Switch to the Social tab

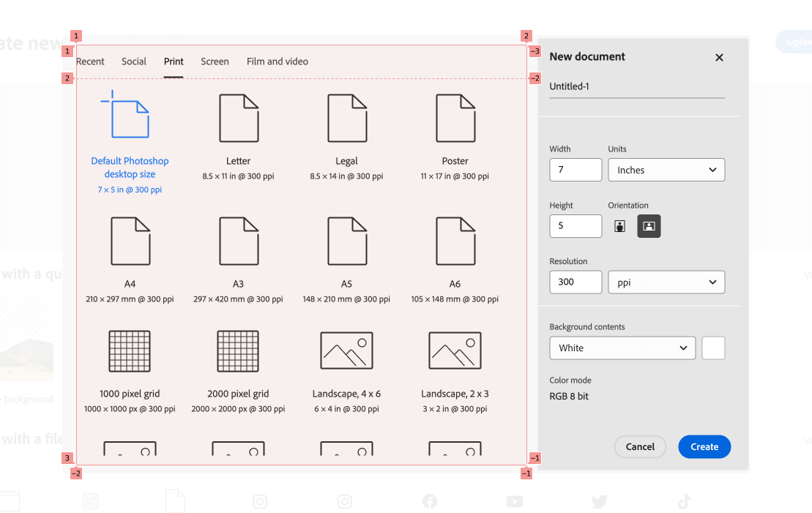click(134, 61)
